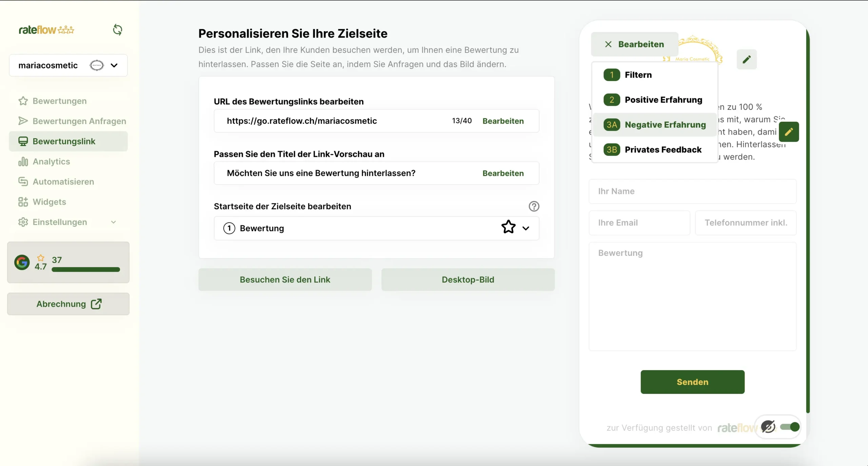
Task: Expand the Einstellungen submenu chevron
Action: pos(114,222)
